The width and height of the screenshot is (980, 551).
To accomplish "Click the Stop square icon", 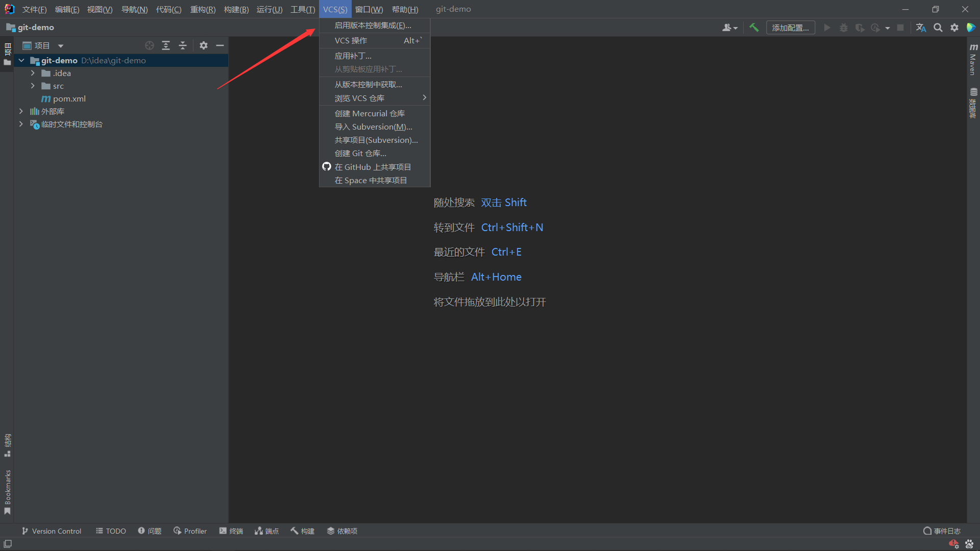I will pyautogui.click(x=900, y=28).
